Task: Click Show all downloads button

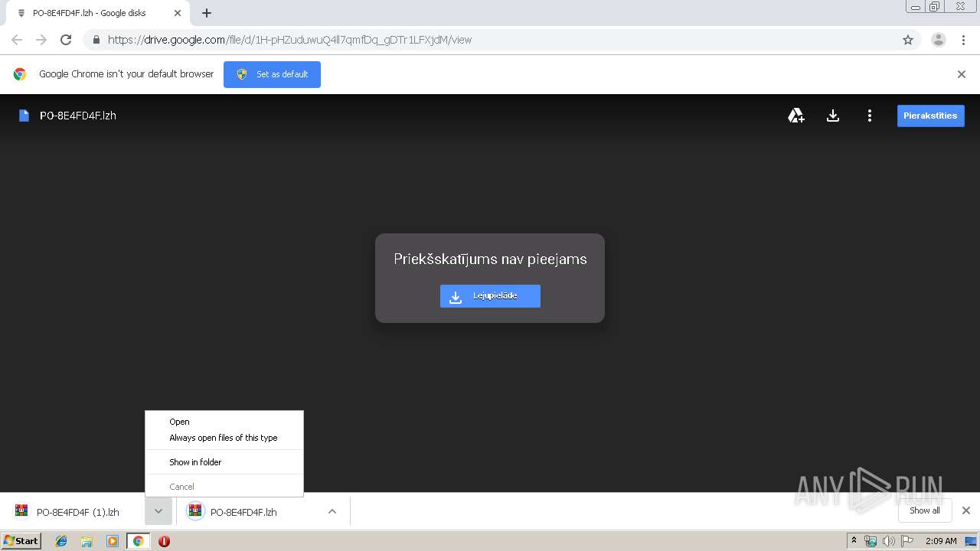Action: pos(924,510)
